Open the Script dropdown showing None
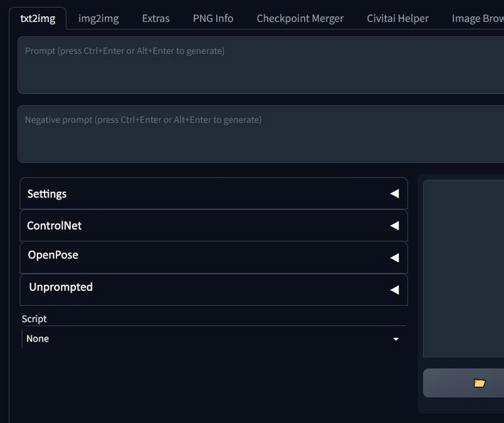The height and width of the screenshot is (423, 504). pyautogui.click(x=214, y=339)
